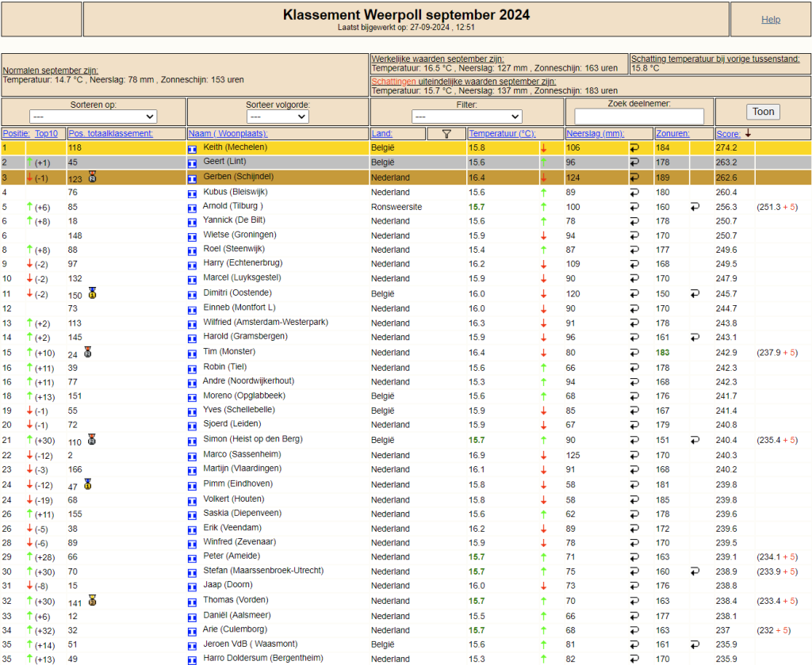The height and width of the screenshot is (665, 812).
Task: Click the filter funnel icon beside Land
Action: point(446,134)
